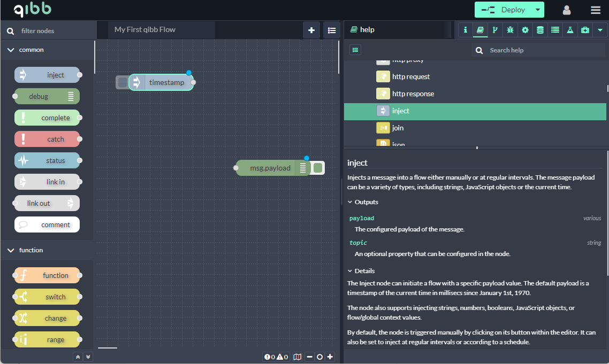This screenshot has height=364, width=609.
Task: Select the inject node in the palette
Action: pos(47,75)
